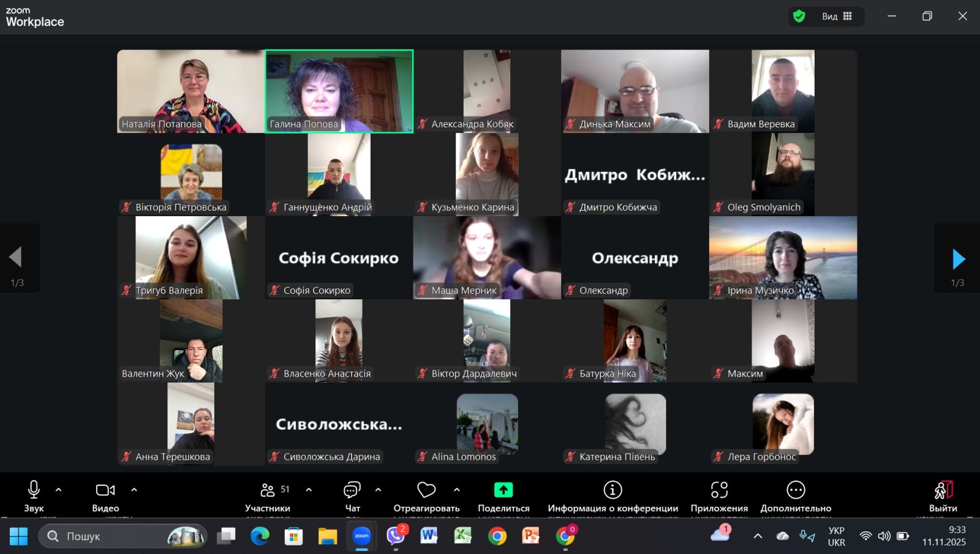Toggle the Звук microphone mute
Image resolution: width=980 pixels, height=554 pixels.
[34, 490]
